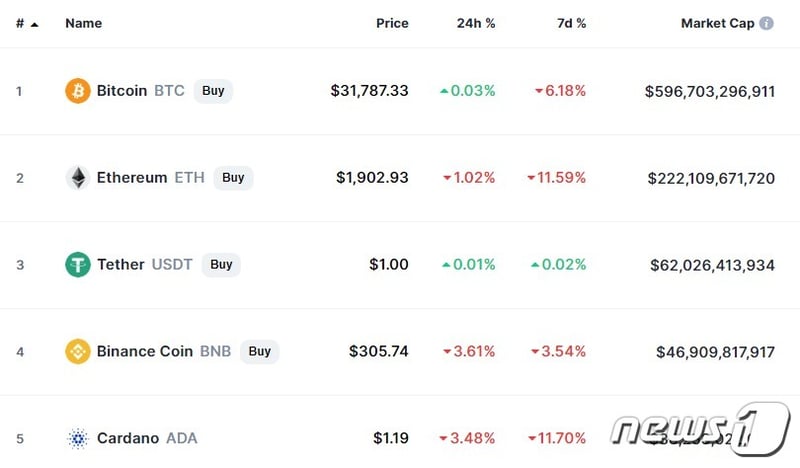Open the Bitcoin name link
Screen dimensions: 800x468
[x=121, y=91]
